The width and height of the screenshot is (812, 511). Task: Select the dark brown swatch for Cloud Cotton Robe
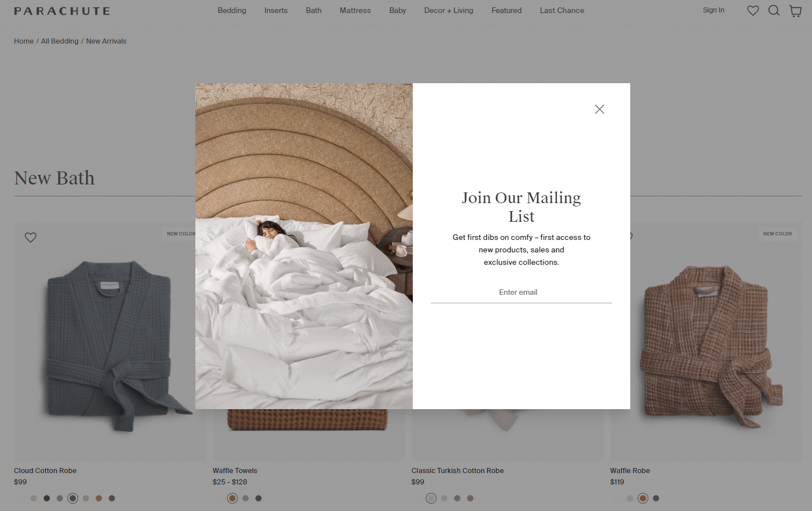46,499
